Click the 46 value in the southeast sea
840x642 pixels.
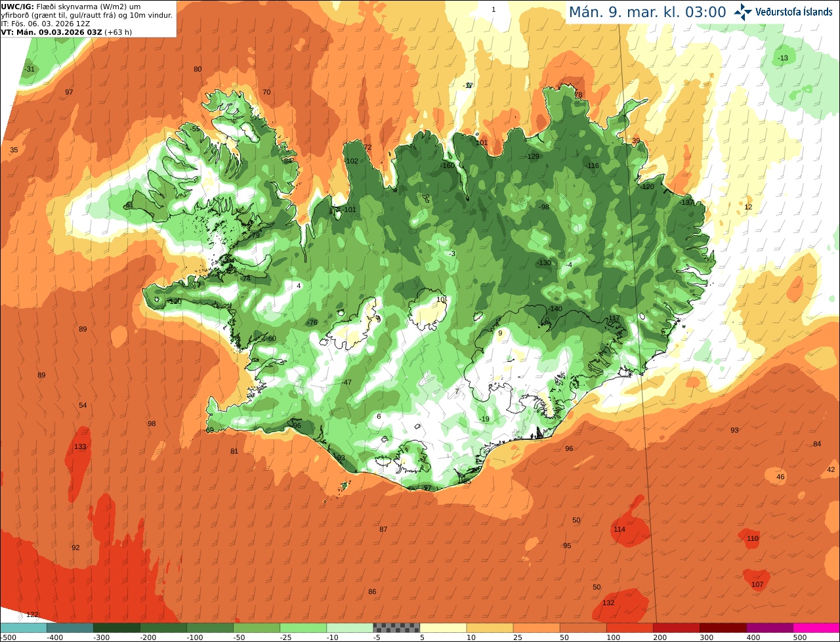tap(780, 477)
